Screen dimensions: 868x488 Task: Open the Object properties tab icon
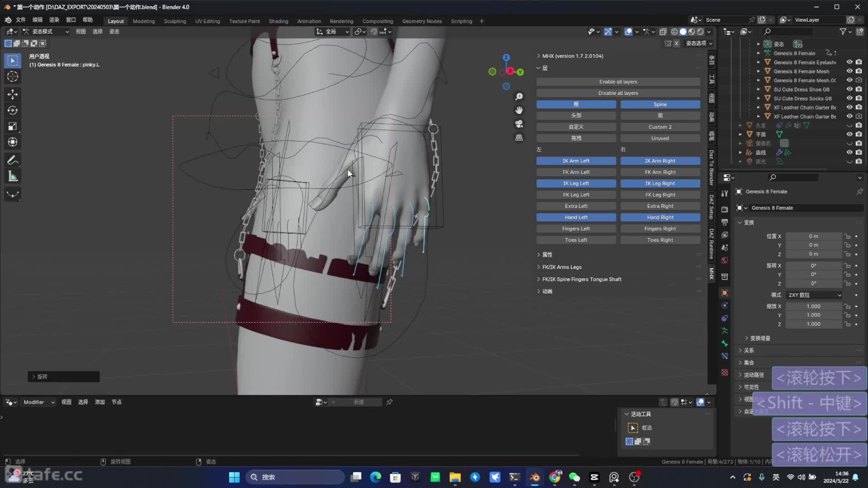pyautogui.click(x=725, y=293)
